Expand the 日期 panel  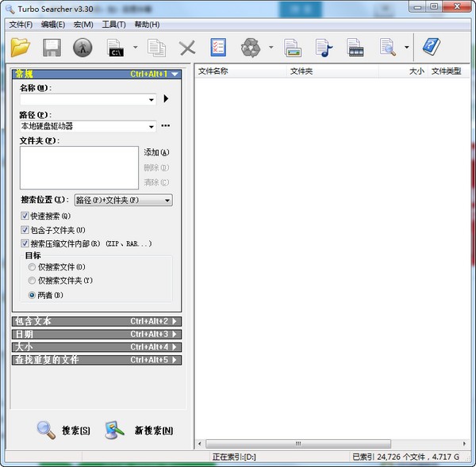click(97, 335)
